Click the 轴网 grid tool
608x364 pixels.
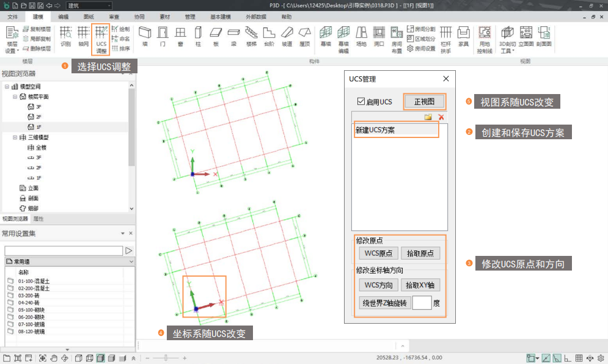click(83, 37)
